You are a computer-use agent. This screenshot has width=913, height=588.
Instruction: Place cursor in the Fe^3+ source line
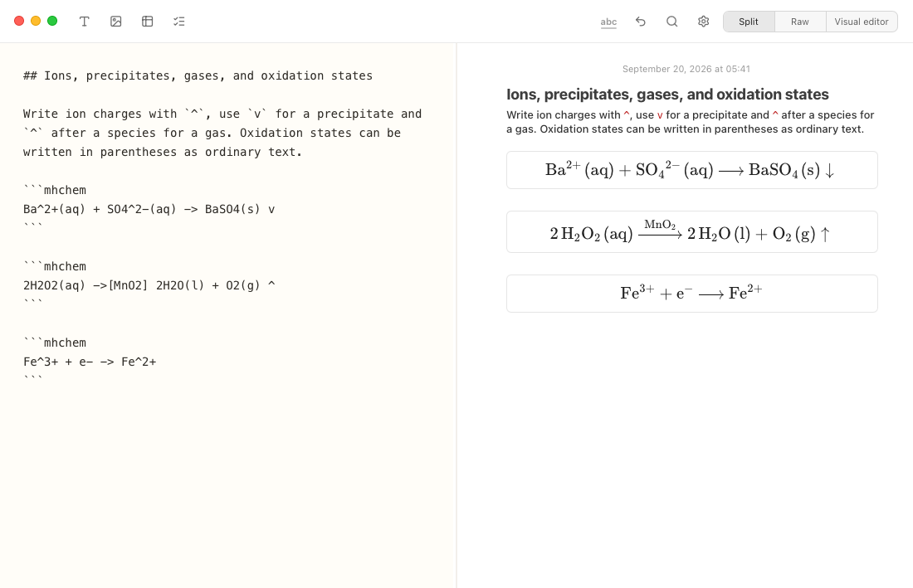pos(90,361)
